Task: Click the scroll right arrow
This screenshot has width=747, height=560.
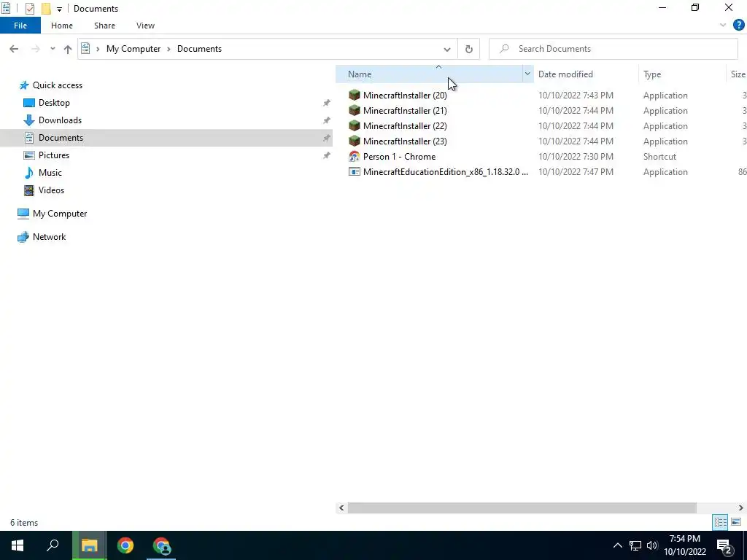Action: (741, 508)
